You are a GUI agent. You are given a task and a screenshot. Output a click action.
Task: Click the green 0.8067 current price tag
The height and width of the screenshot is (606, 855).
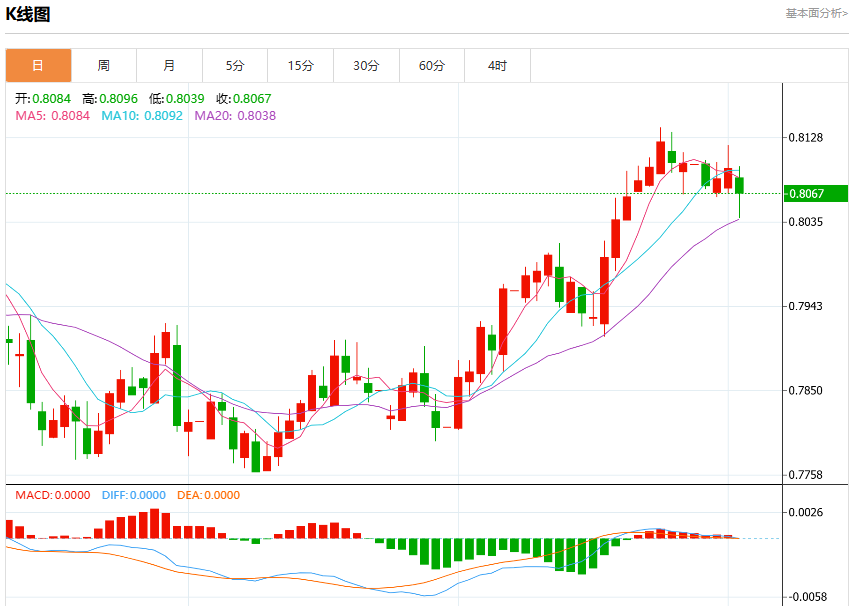pos(816,194)
